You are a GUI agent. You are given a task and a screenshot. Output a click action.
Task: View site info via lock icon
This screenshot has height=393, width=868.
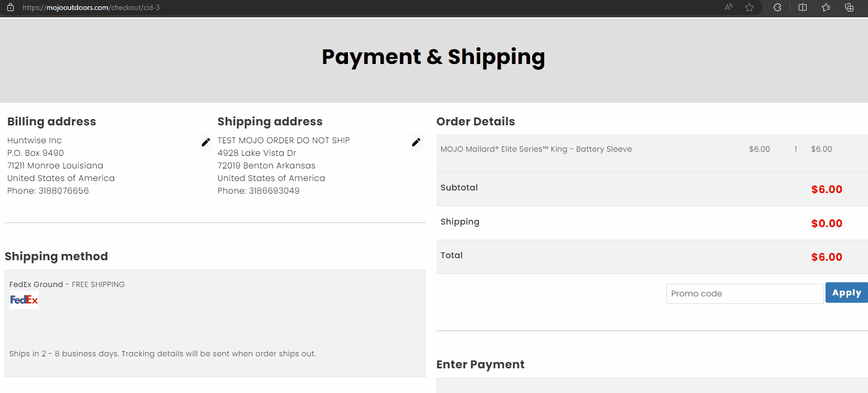click(x=10, y=7)
